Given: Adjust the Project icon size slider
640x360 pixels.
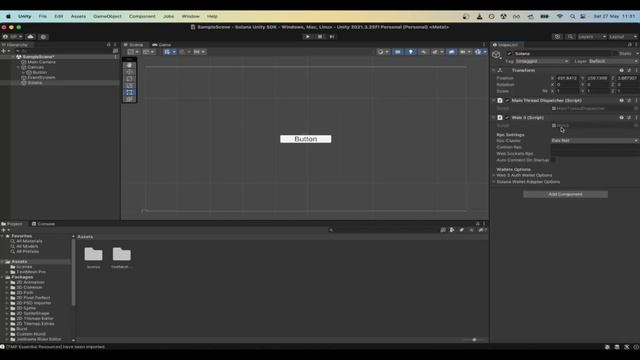Looking at the screenshot, I should tap(474, 340).
